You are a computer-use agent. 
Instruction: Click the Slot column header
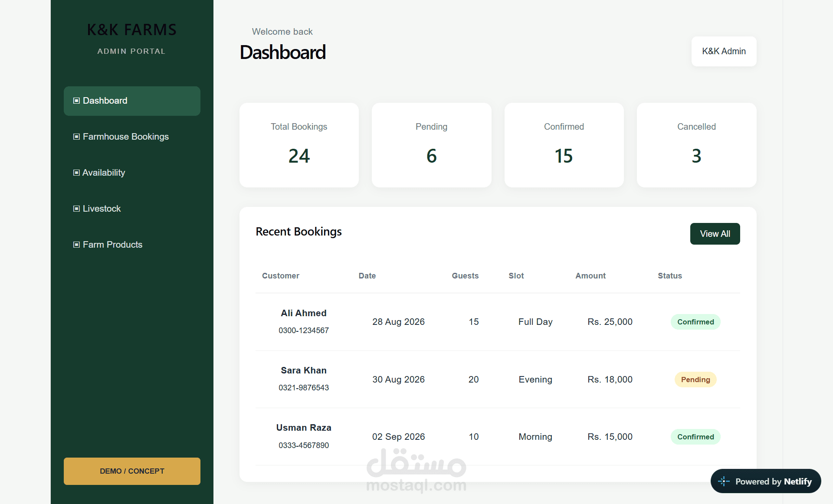pyautogui.click(x=516, y=276)
